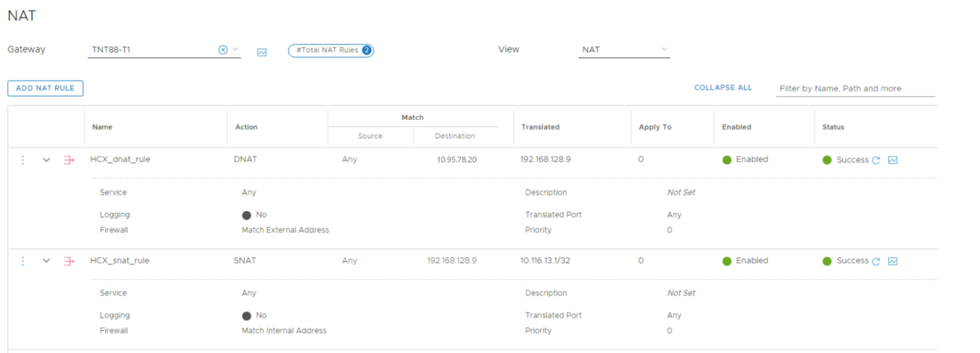Click the pink NAT icon of HCX_dnat_rule
Viewport: 980px width, 353px height.
69,160
